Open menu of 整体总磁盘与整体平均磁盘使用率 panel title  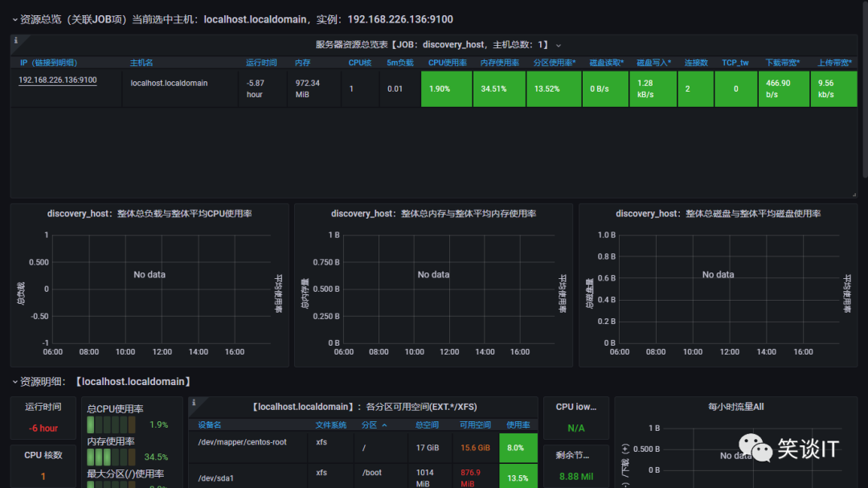[x=718, y=213]
